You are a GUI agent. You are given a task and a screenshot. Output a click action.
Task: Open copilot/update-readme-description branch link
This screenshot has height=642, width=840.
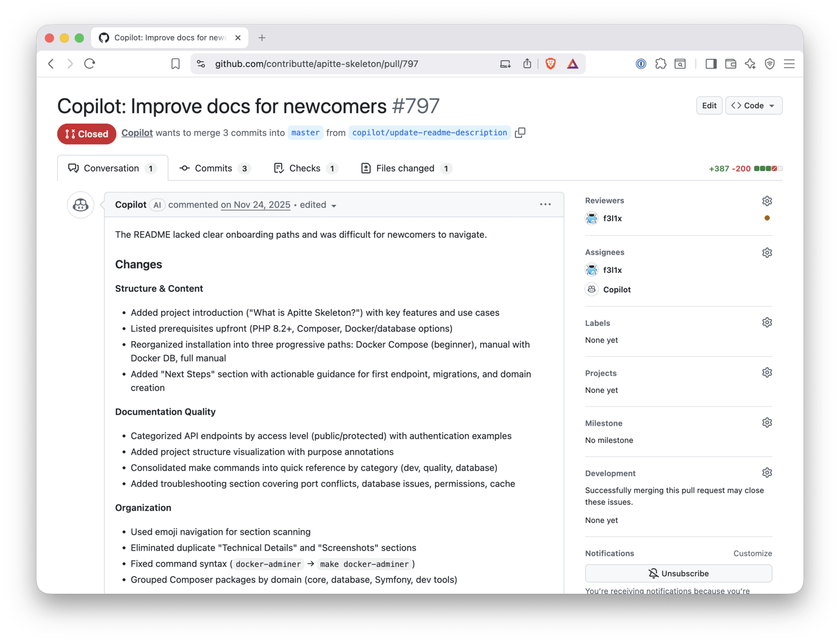(x=430, y=133)
